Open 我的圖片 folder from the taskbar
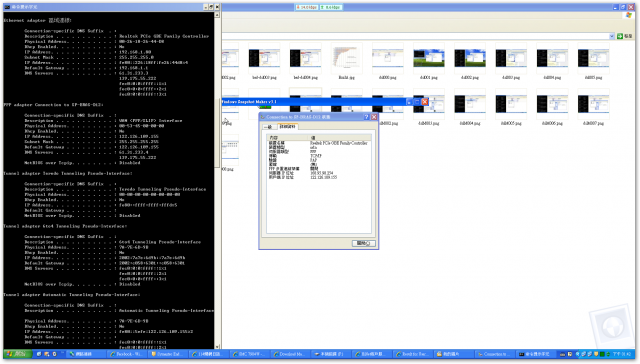 454,354
